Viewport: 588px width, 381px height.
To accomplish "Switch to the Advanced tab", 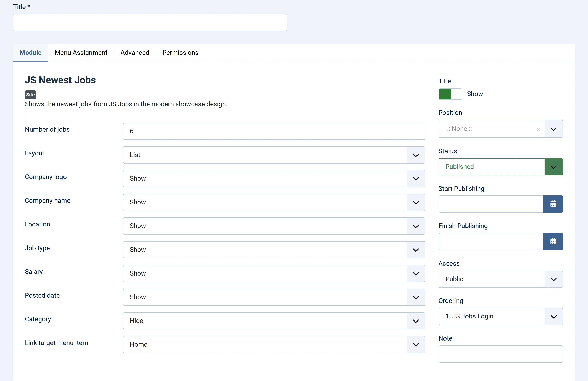I will click(135, 53).
